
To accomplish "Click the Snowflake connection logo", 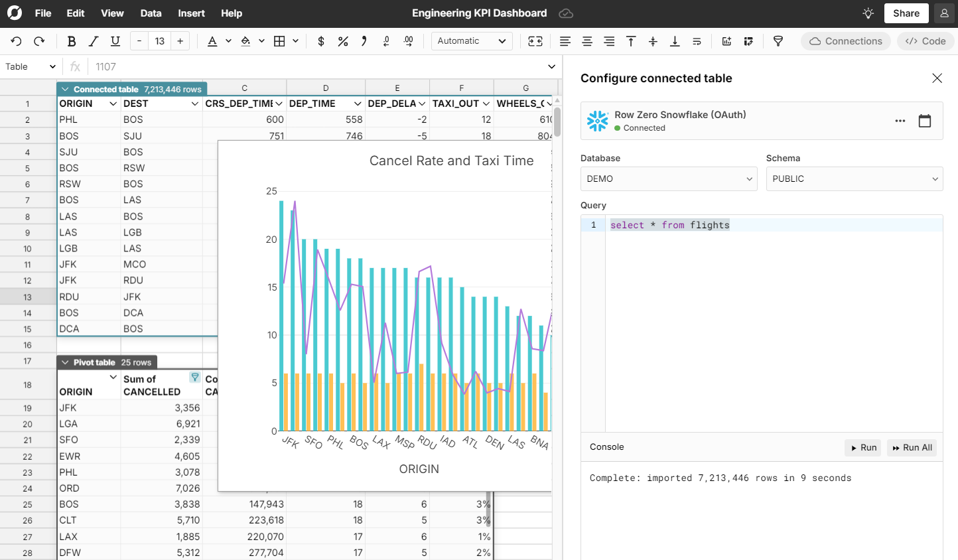I will coord(596,120).
